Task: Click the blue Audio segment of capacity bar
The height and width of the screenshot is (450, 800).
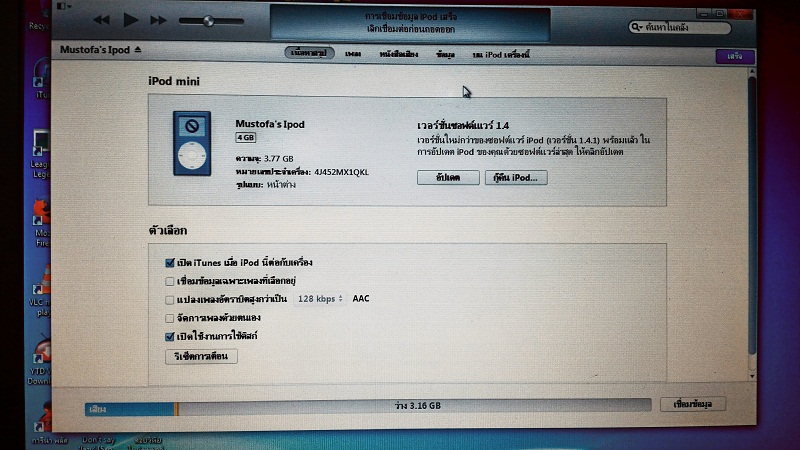Action: click(x=130, y=409)
